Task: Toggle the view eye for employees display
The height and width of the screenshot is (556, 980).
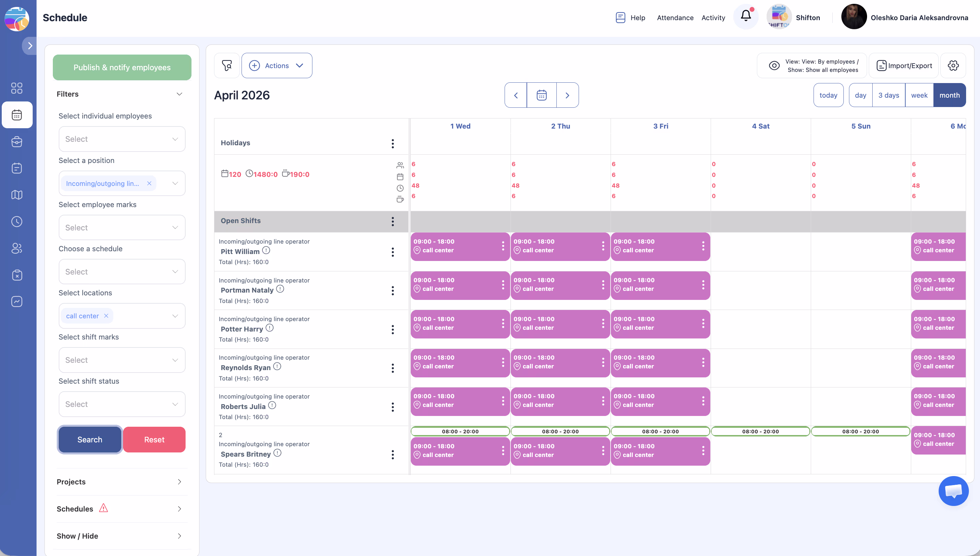Action: pyautogui.click(x=774, y=66)
